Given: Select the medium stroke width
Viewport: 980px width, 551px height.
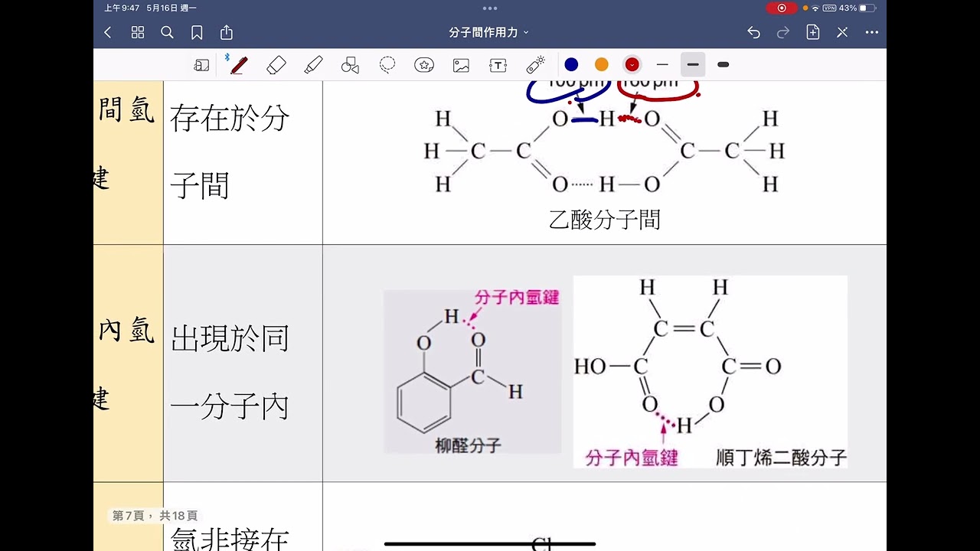Looking at the screenshot, I should point(693,64).
